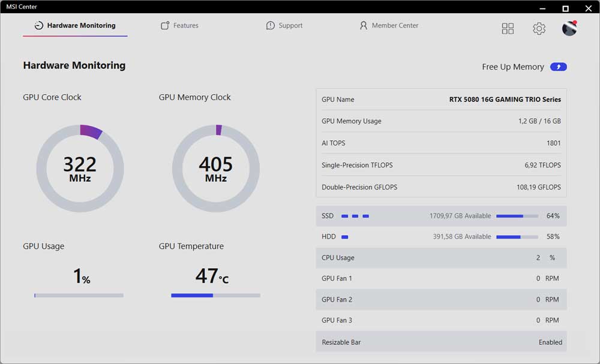The image size is (600, 364).
Task: Open settings via the gear icon
Action: coord(539,28)
